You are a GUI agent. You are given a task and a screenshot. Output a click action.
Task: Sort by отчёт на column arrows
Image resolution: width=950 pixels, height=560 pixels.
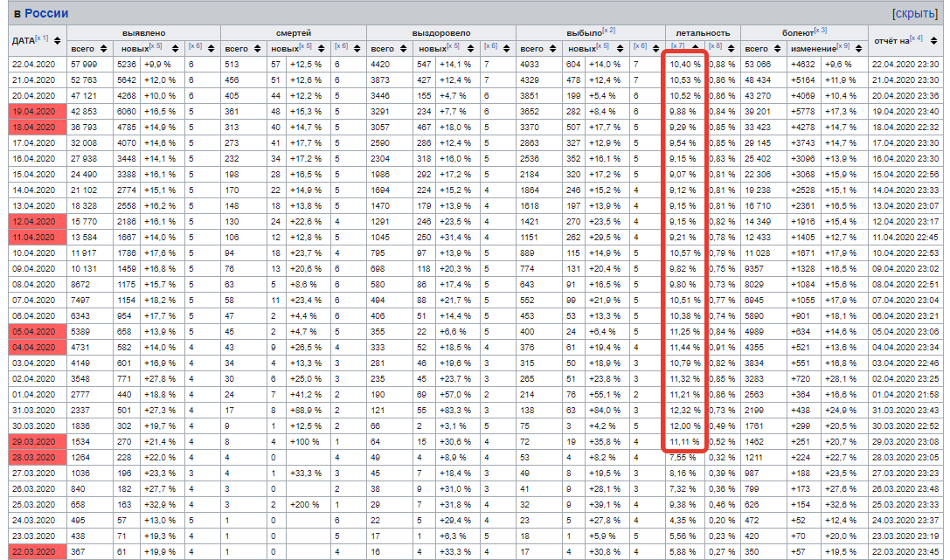(933, 40)
